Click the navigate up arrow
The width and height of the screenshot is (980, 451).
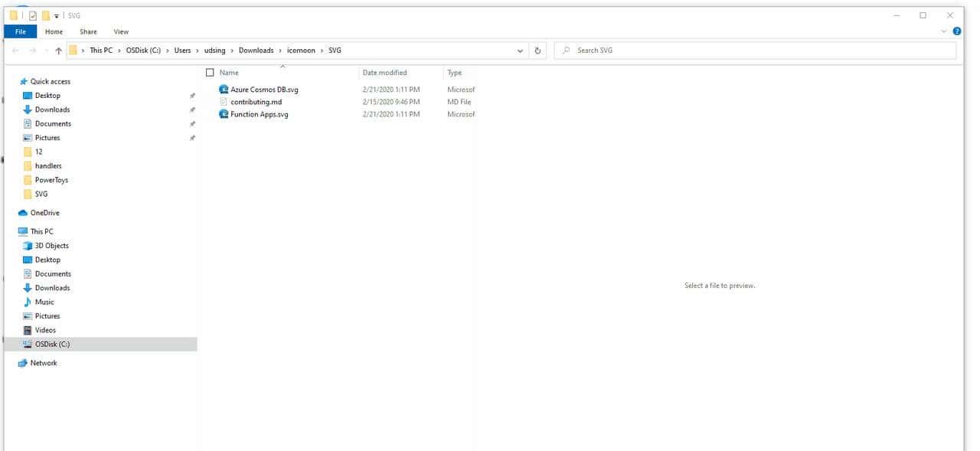(x=59, y=50)
